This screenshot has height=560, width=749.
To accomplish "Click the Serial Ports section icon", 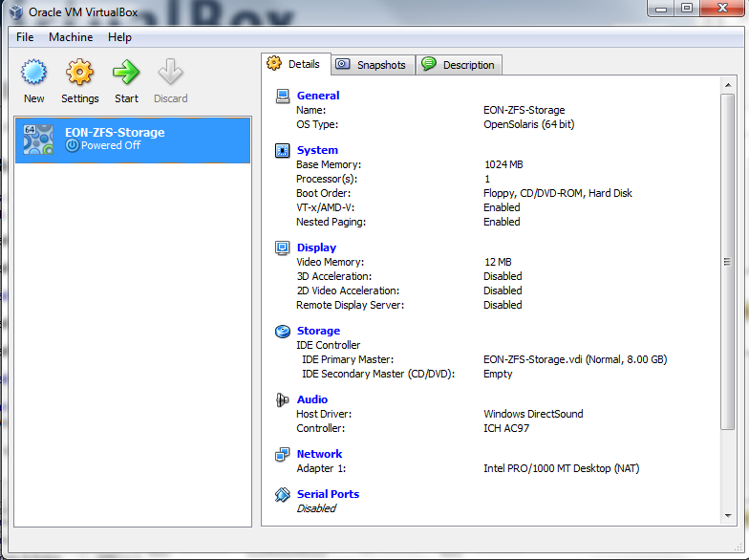I will (283, 495).
